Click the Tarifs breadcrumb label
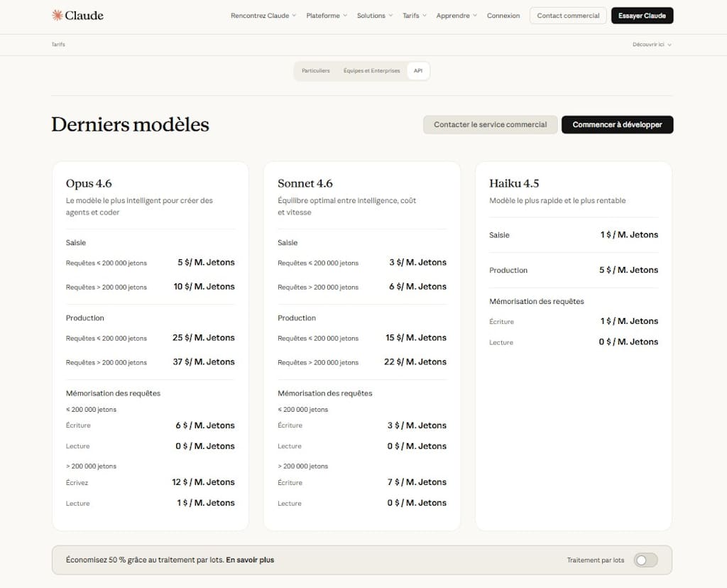 tap(58, 45)
